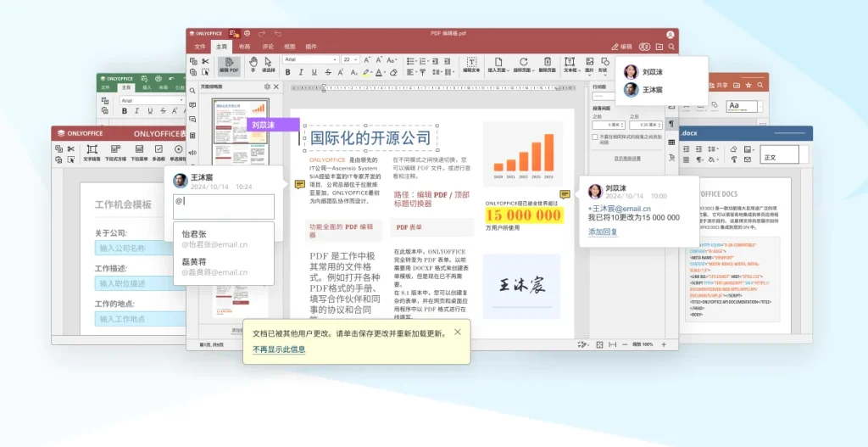
Task: Check the same-style paragraph spacing checkbox
Action: (x=595, y=137)
